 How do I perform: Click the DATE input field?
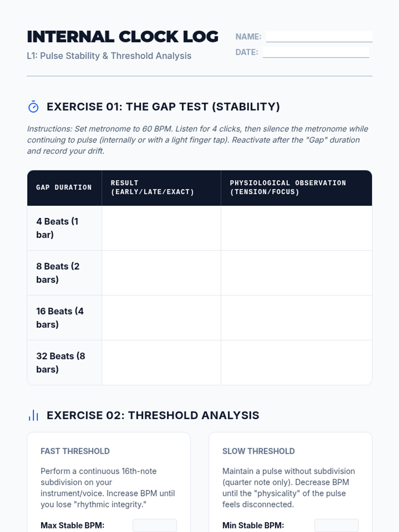pyautogui.click(x=316, y=52)
